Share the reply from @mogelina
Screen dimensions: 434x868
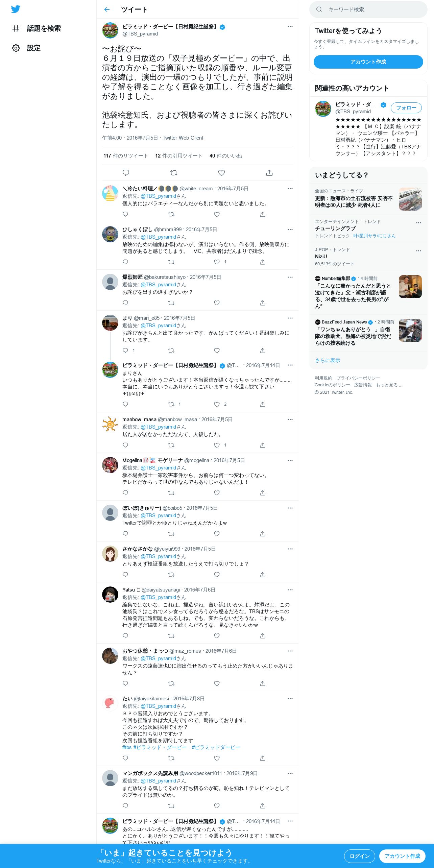coord(263,493)
